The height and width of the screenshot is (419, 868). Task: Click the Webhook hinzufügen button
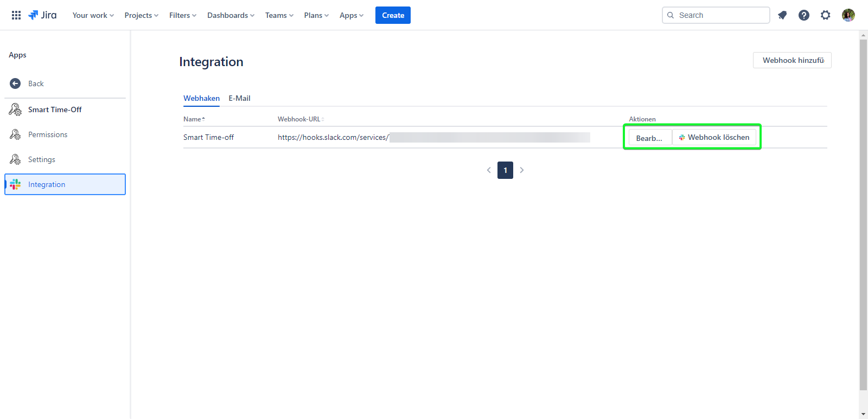[792, 60]
